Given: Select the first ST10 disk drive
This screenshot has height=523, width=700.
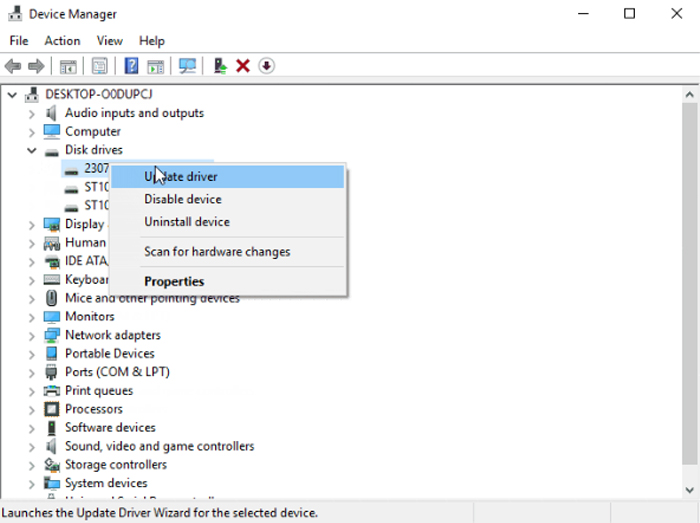Looking at the screenshot, I should tap(96, 187).
